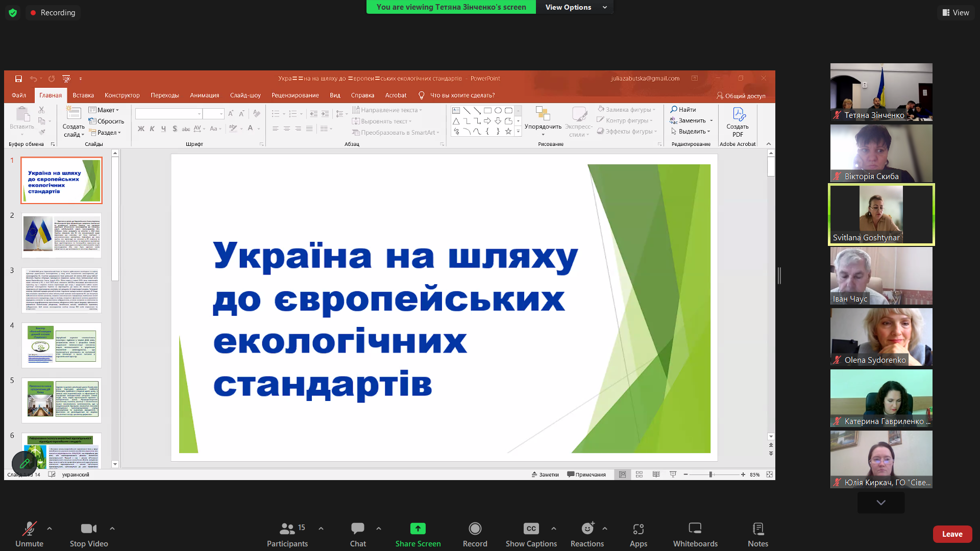
Task: Click Заменить to open Replace
Action: click(691, 120)
